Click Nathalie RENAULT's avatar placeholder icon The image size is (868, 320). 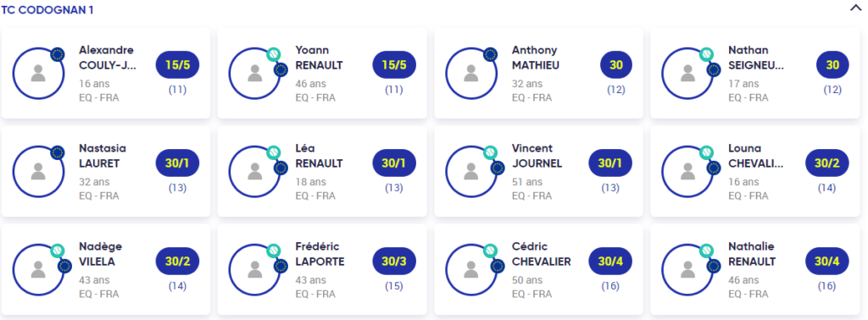tap(687, 270)
